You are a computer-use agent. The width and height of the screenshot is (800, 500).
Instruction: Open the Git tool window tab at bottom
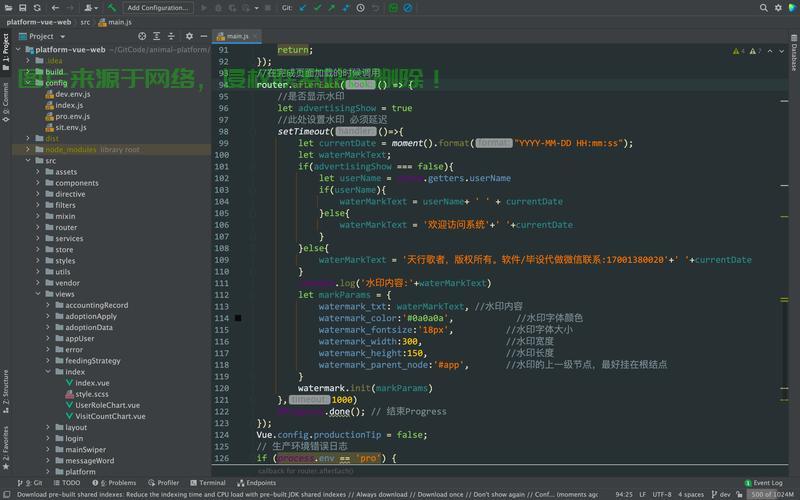[30, 483]
